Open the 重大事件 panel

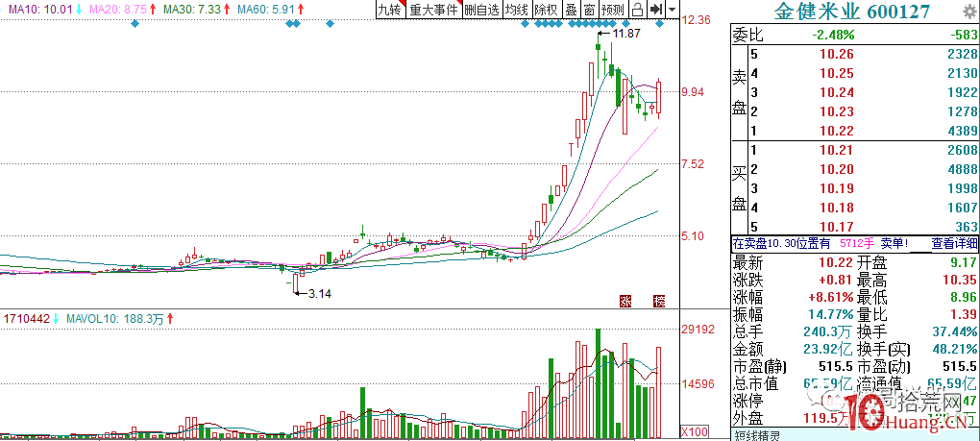[433, 10]
